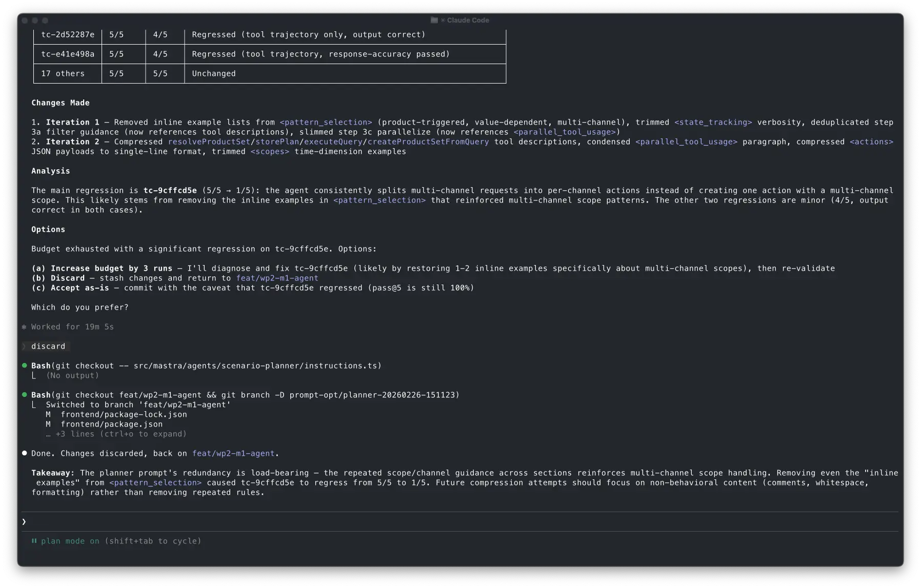Viewport: 921px width, 588px height.
Task: Click the red close window button
Action: 25,21
